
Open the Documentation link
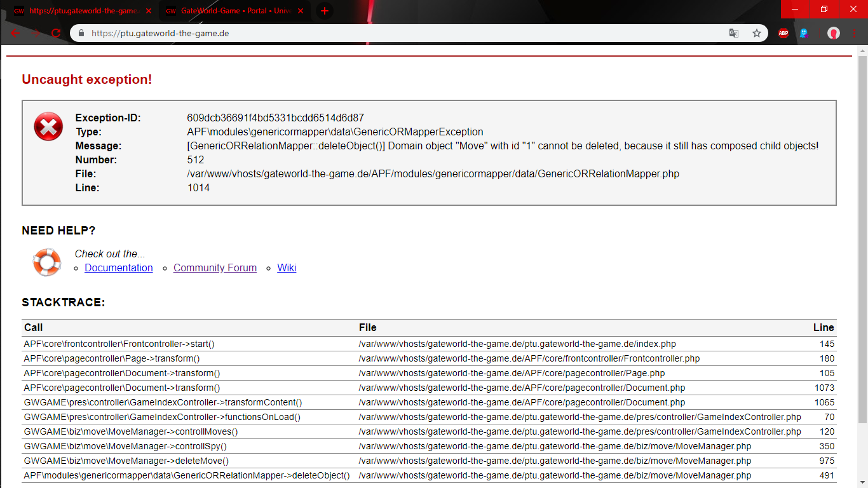(119, 268)
